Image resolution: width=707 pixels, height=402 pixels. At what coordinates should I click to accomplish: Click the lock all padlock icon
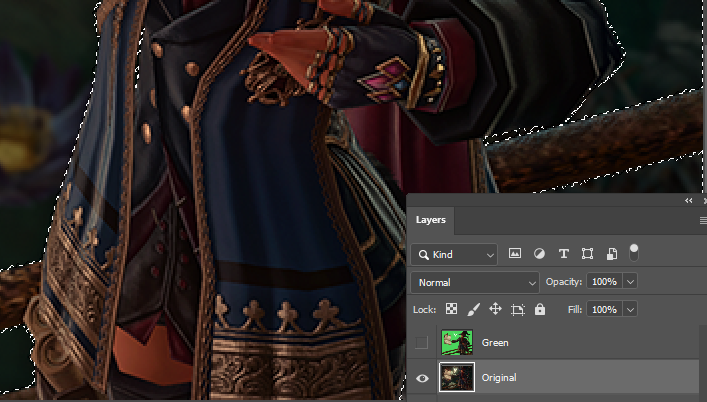pyautogui.click(x=540, y=310)
